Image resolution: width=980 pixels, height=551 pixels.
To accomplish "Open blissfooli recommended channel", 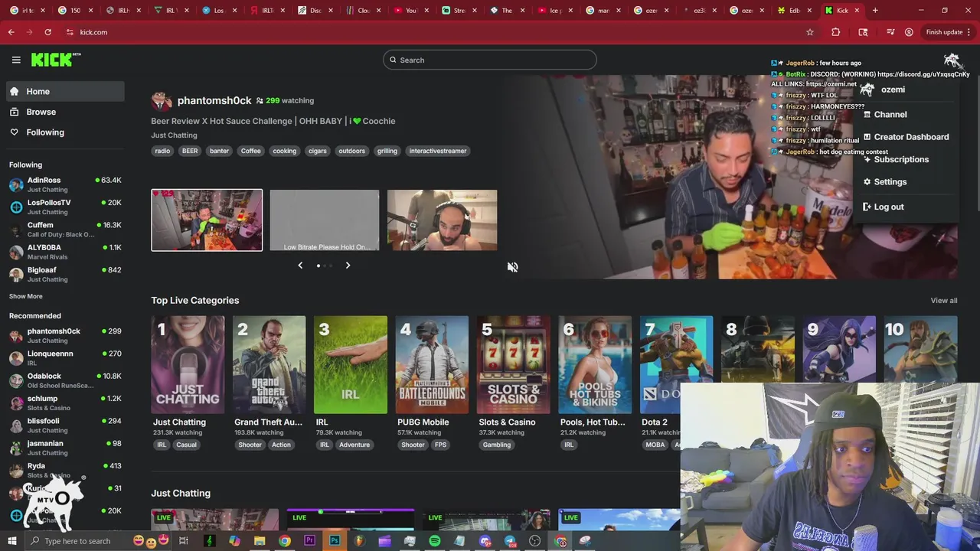I will pos(65,425).
